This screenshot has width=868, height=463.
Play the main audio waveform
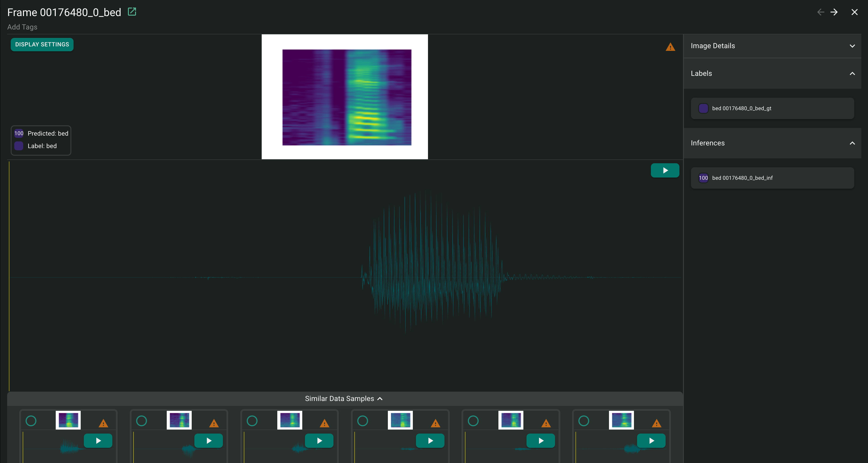pyautogui.click(x=665, y=170)
